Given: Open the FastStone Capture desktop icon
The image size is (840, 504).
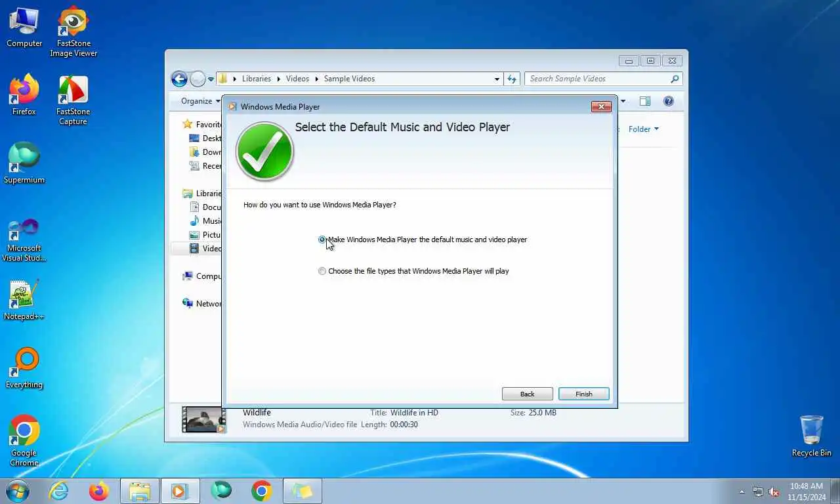Looking at the screenshot, I should click(73, 100).
